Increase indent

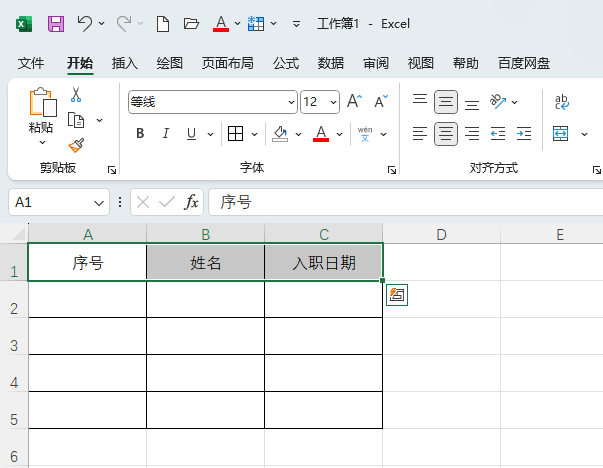pyautogui.click(x=524, y=134)
